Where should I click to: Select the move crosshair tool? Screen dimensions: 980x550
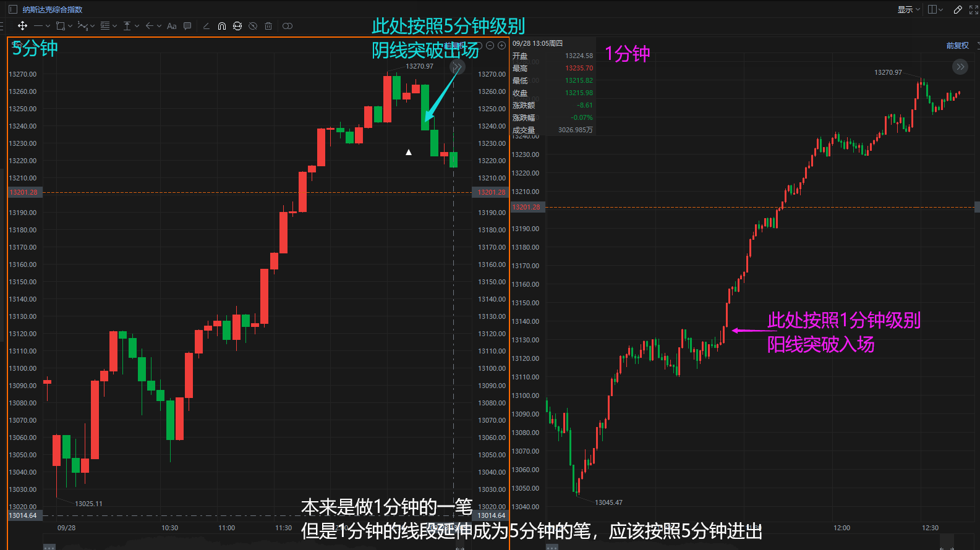22,26
